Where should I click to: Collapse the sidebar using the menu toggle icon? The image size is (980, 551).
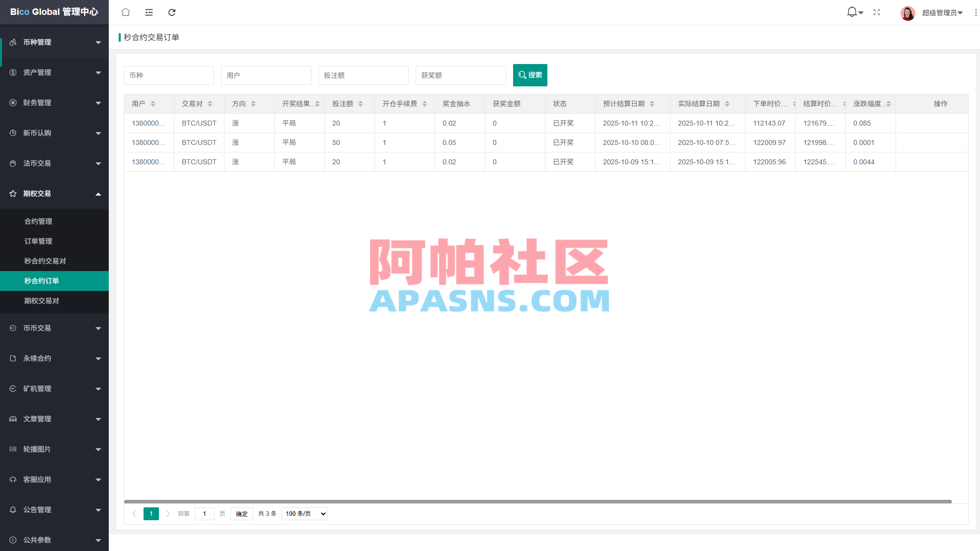click(149, 12)
